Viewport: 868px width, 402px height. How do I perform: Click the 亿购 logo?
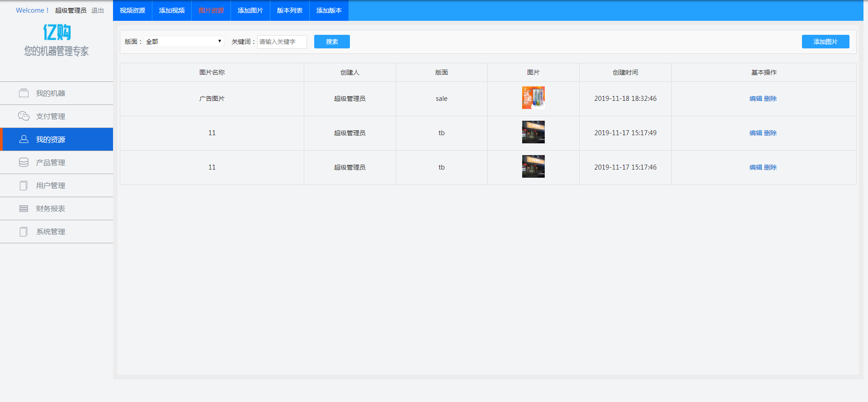(57, 33)
